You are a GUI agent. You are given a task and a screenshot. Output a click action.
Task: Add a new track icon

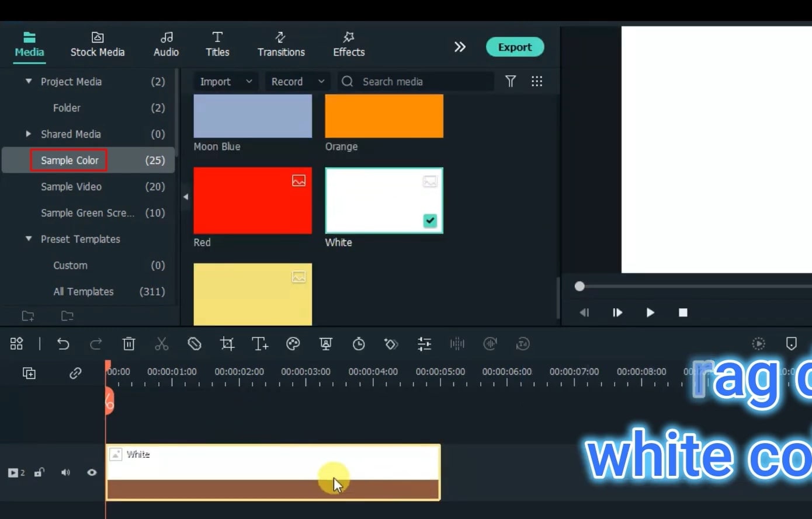pos(29,373)
